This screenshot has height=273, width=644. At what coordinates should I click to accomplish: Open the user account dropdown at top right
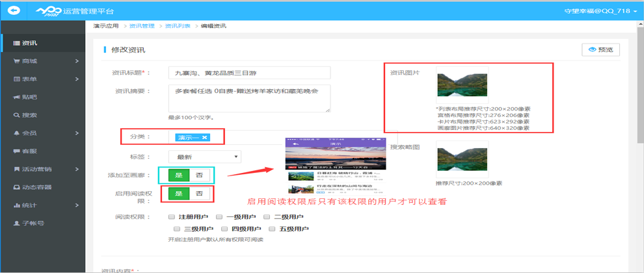coord(598,10)
